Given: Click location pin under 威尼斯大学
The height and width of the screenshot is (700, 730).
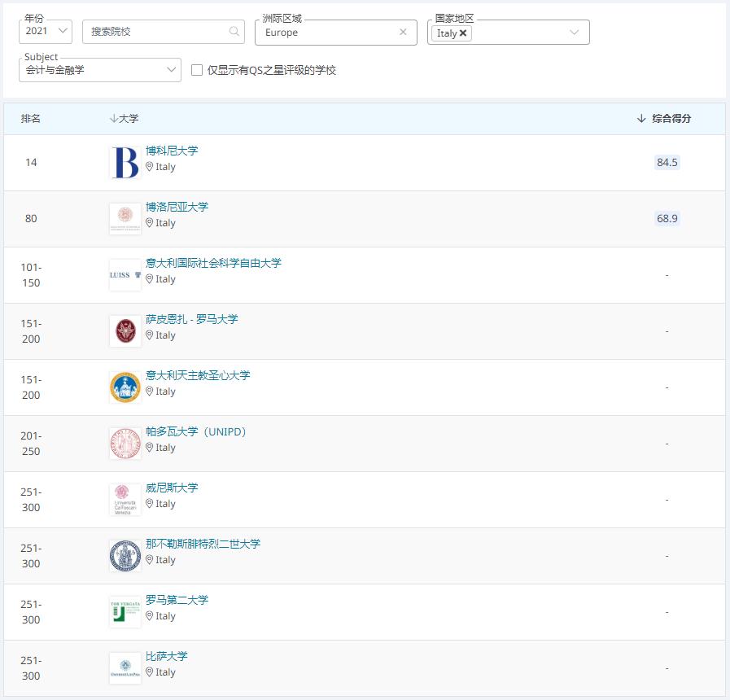Looking at the screenshot, I should coord(150,504).
